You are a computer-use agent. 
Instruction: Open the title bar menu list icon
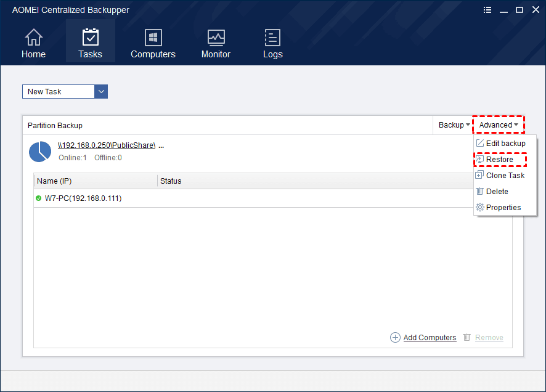point(487,10)
